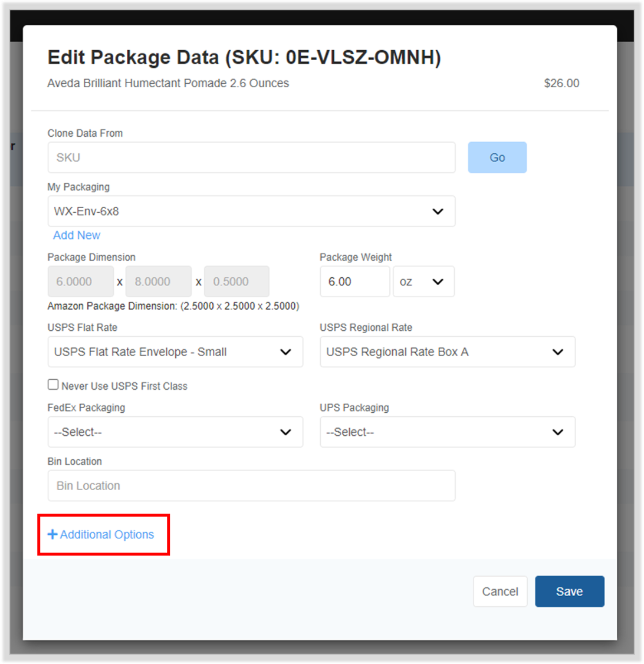644x664 pixels.
Task: Click the Add New packaging link
Action: pyautogui.click(x=77, y=235)
